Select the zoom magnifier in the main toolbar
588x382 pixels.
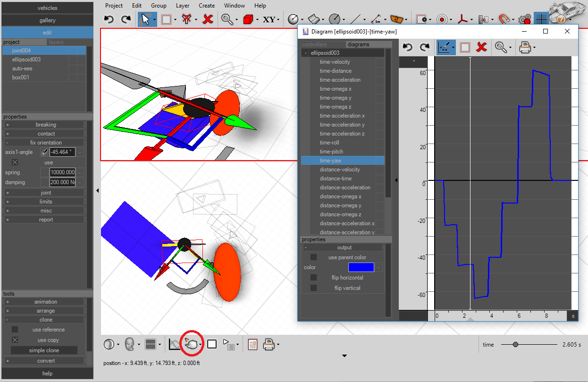[x=227, y=19]
